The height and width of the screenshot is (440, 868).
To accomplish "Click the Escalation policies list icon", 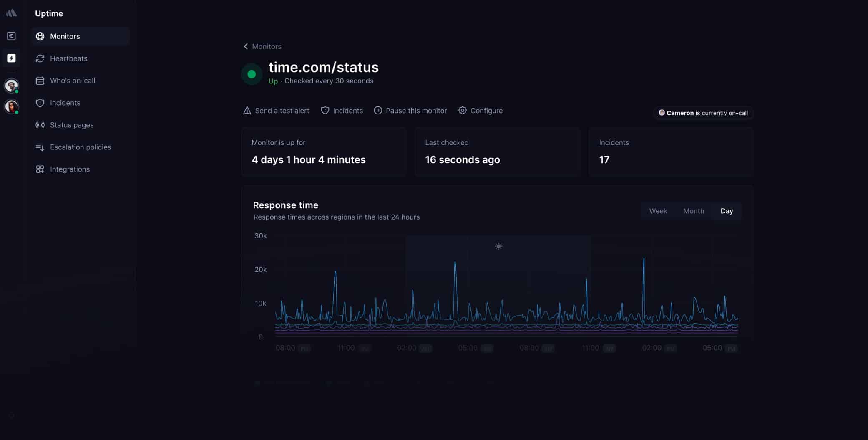I will point(40,147).
